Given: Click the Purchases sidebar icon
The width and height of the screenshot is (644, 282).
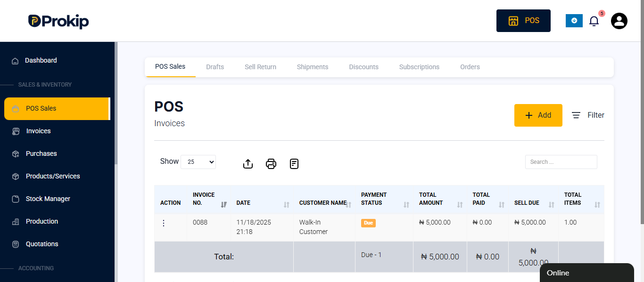Looking at the screenshot, I should click(16, 154).
